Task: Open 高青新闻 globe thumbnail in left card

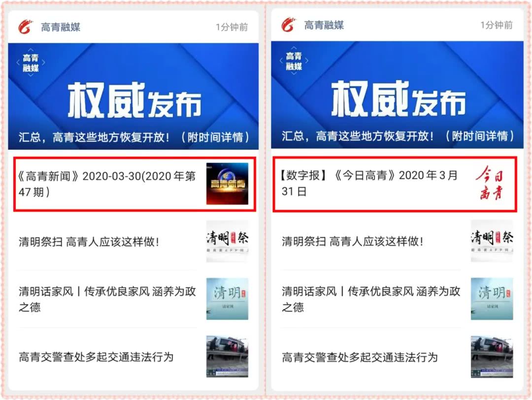Action: click(227, 184)
